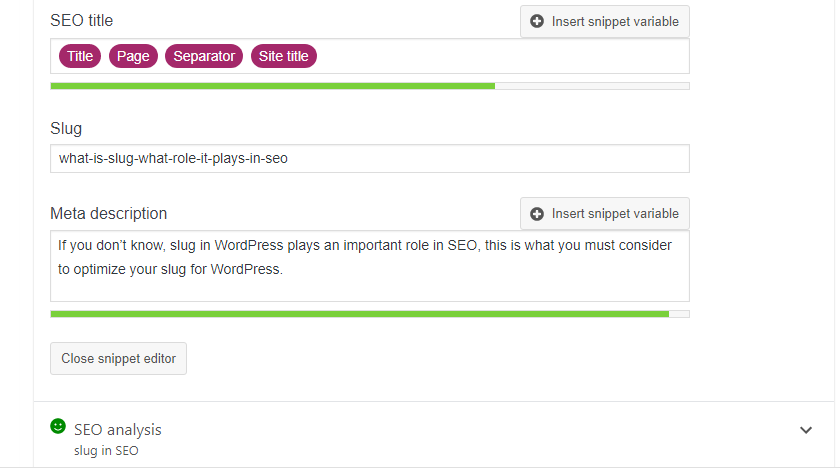Select the Site title variable tag

click(284, 56)
